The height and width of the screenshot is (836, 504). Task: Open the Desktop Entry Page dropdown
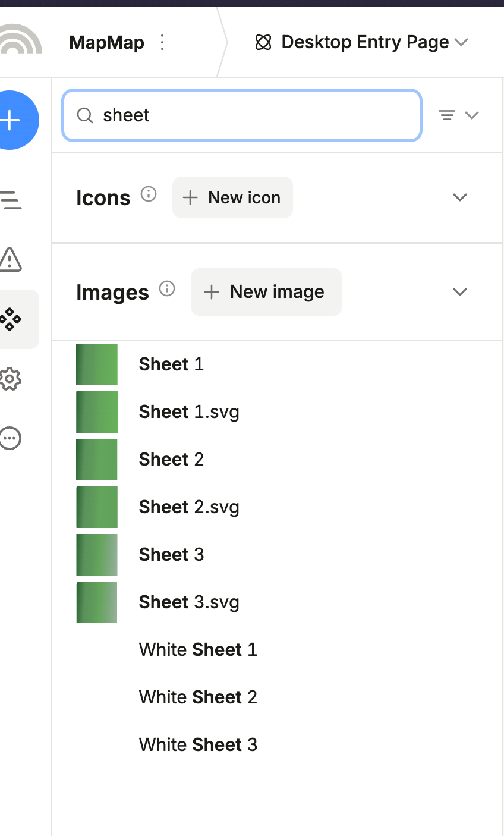(x=361, y=42)
